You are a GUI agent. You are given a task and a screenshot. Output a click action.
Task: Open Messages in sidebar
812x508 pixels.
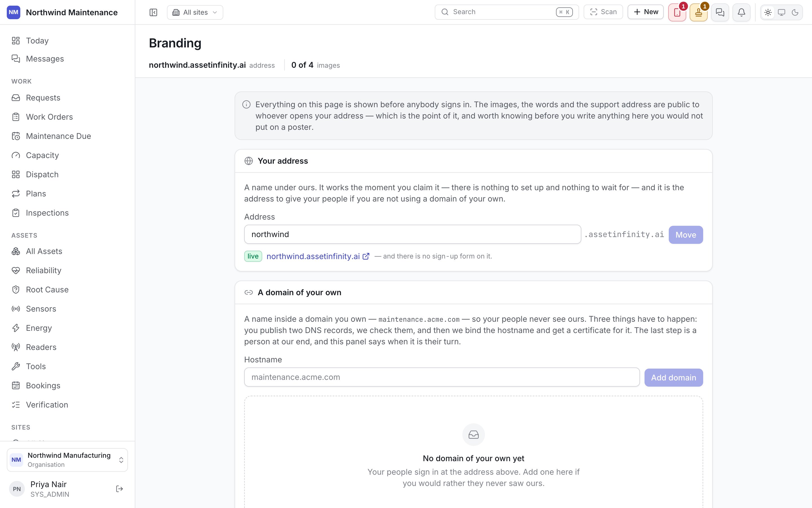point(67,59)
